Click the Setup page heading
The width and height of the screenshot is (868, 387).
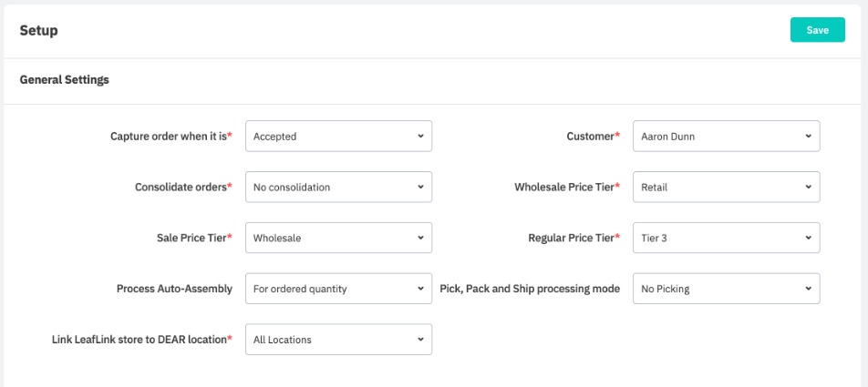tap(38, 31)
